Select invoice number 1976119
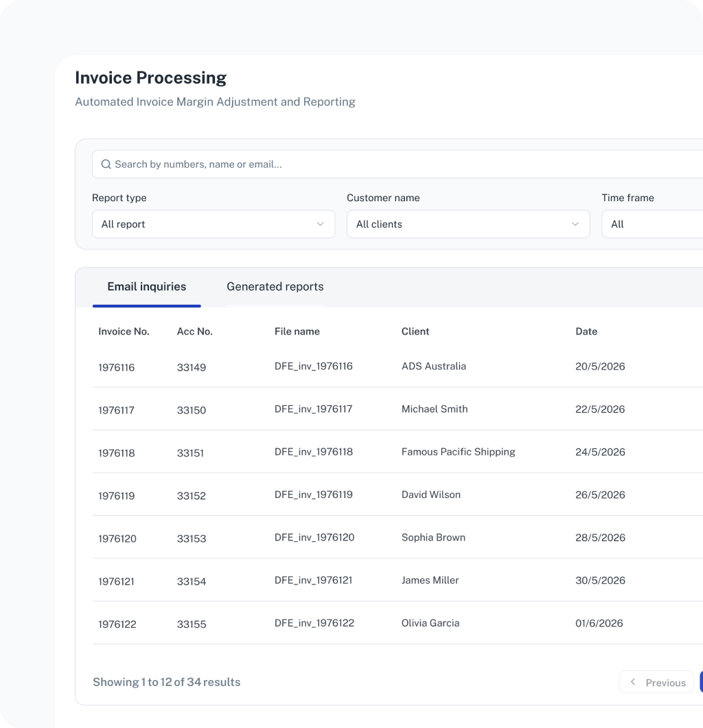The width and height of the screenshot is (703, 728). pos(117,496)
